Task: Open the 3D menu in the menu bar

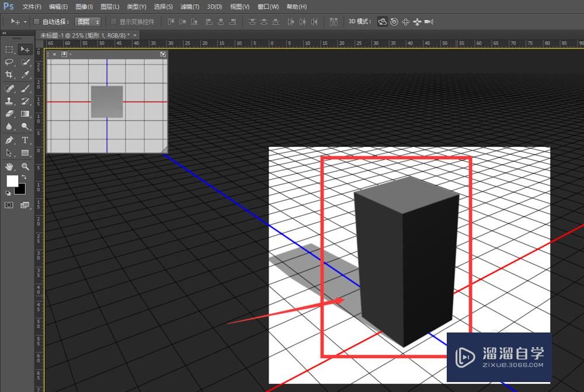Action: click(213, 6)
